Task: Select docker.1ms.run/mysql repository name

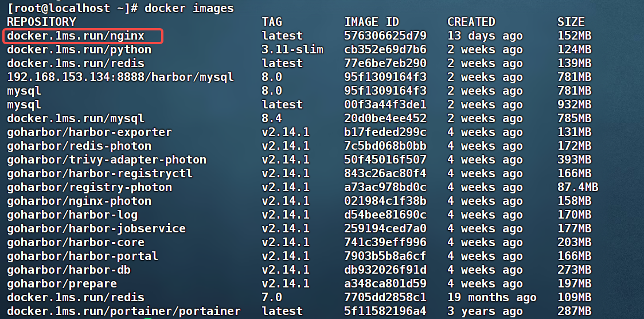Action: (76, 118)
